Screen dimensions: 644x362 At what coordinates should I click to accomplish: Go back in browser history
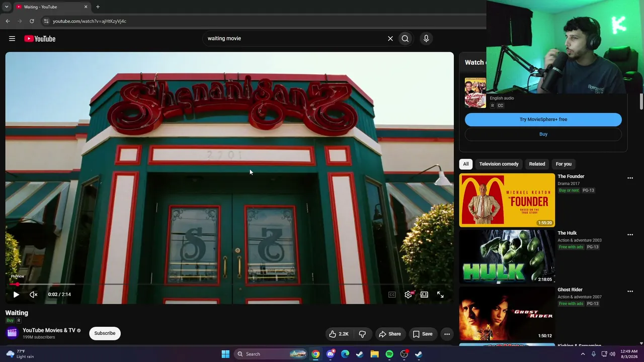point(8,21)
